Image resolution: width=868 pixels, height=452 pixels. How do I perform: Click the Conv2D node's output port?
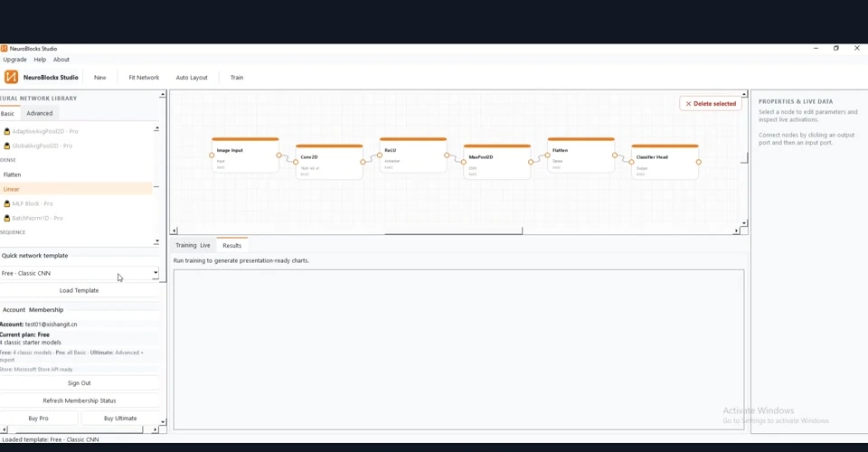[363, 162]
